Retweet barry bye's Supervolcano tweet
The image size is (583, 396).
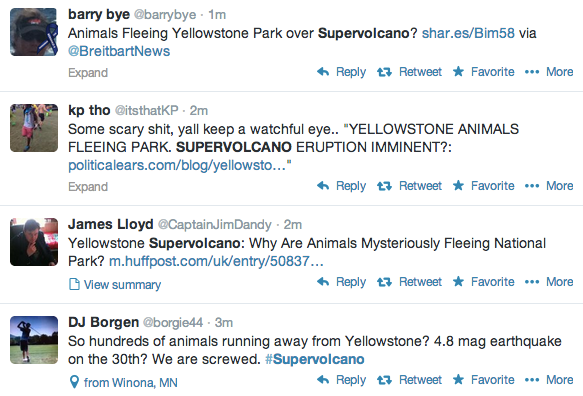click(x=409, y=72)
